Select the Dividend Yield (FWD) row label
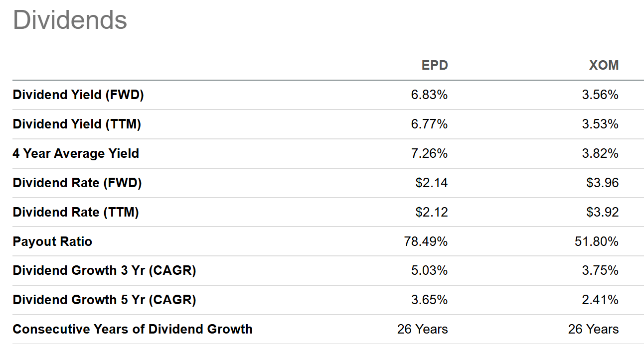Screen dimensions: 644x344 pos(78,95)
